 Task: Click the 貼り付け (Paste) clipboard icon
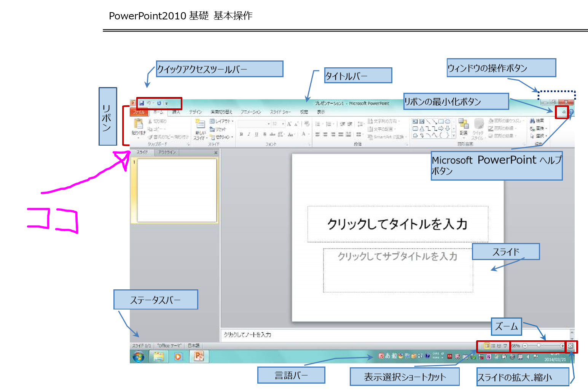(138, 124)
